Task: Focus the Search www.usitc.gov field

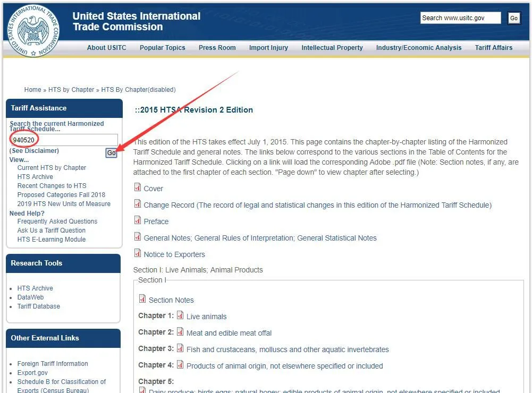Action: 460,18
